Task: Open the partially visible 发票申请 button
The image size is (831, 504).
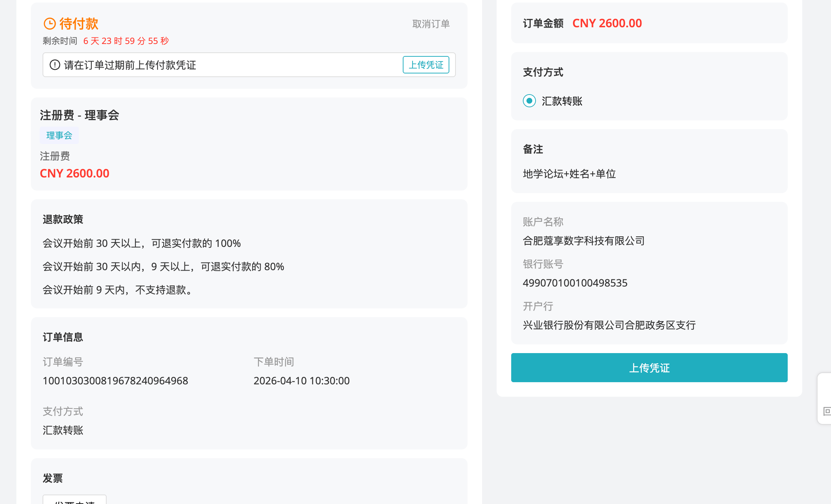Action: pyautogui.click(x=74, y=500)
